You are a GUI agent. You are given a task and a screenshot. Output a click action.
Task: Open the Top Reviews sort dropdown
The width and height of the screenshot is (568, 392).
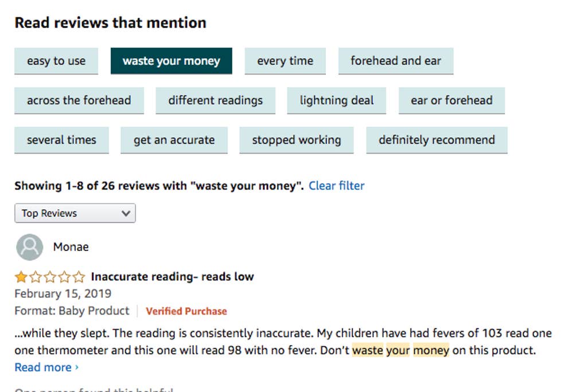[75, 213]
